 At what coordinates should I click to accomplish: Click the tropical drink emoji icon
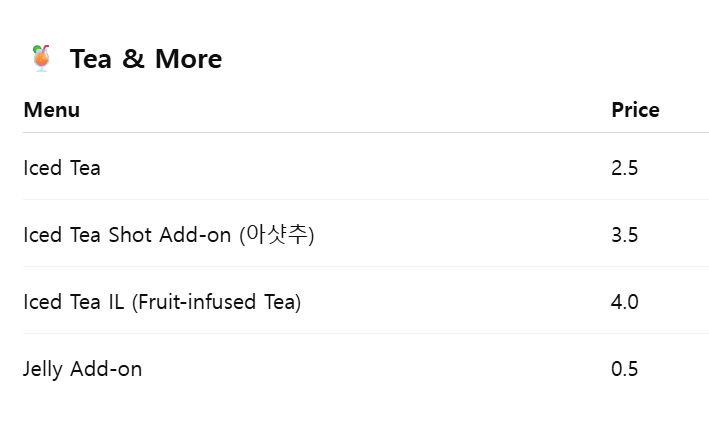point(41,58)
